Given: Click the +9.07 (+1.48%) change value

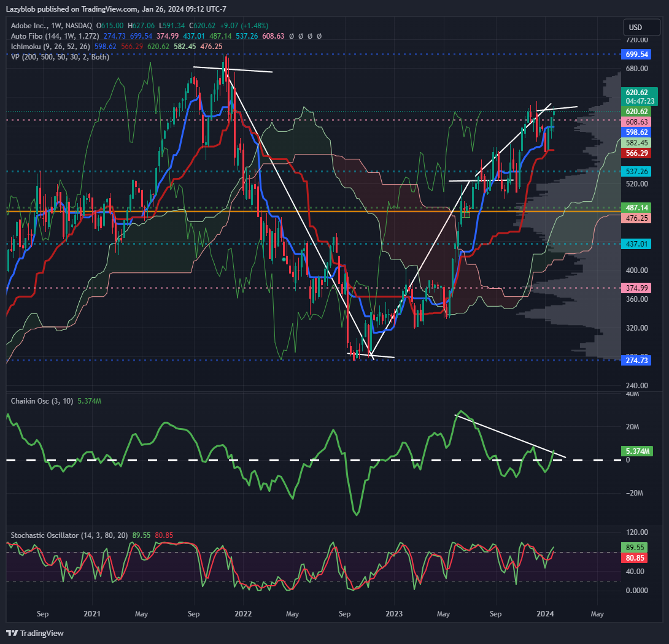Looking at the screenshot, I should pyautogui.click(x=244, y=26).
